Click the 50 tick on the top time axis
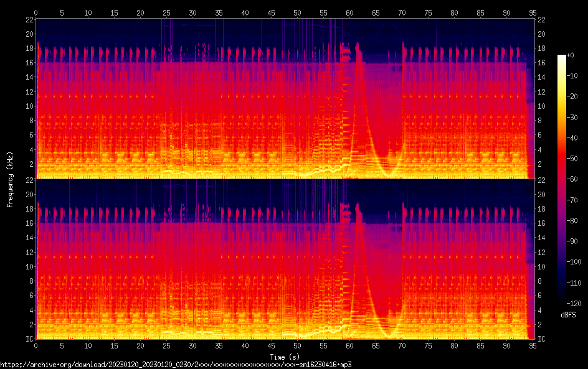 (298, 12)
